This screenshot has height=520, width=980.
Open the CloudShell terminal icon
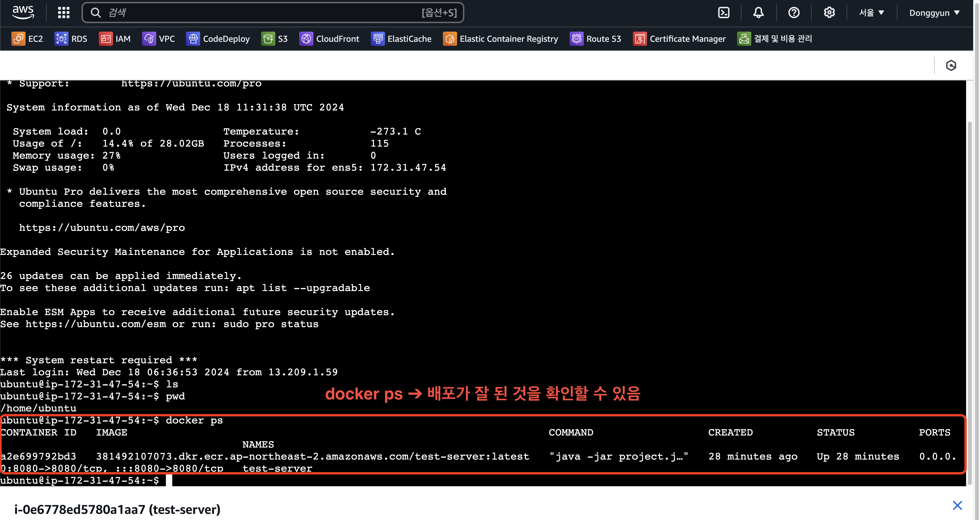(x=723, y=13)
